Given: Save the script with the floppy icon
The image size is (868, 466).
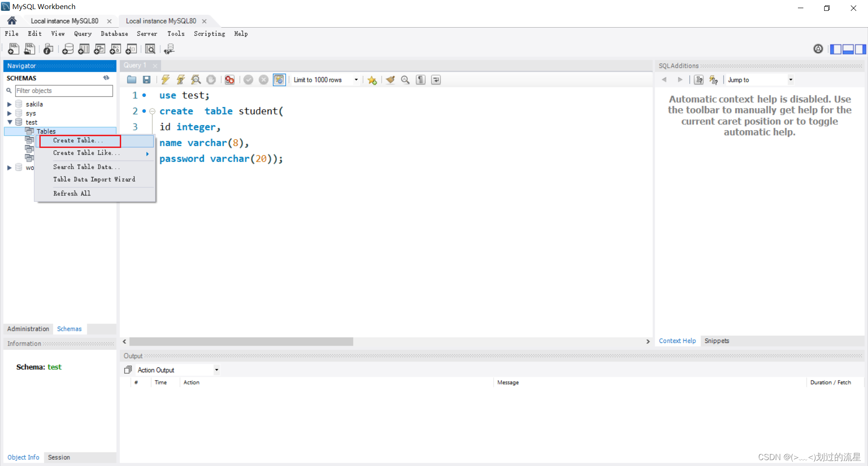Looking at the screenshot, I should click(146, 80).
